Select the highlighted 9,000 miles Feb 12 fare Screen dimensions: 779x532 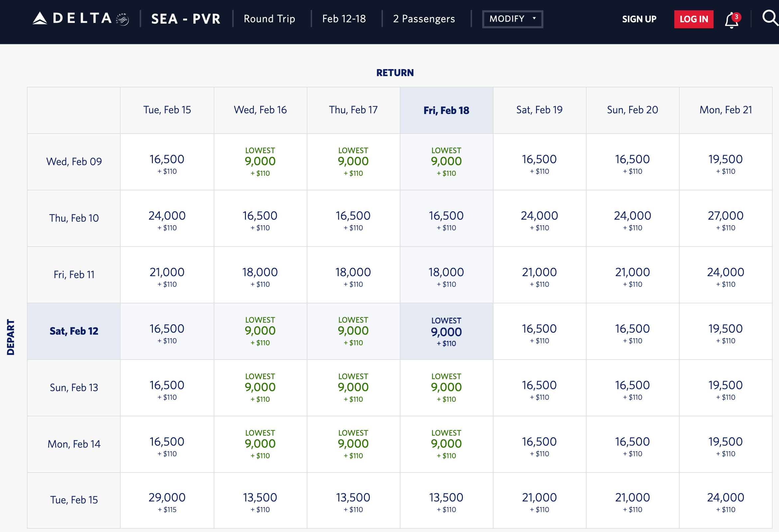pyautogui.click(x=446, y=332)
